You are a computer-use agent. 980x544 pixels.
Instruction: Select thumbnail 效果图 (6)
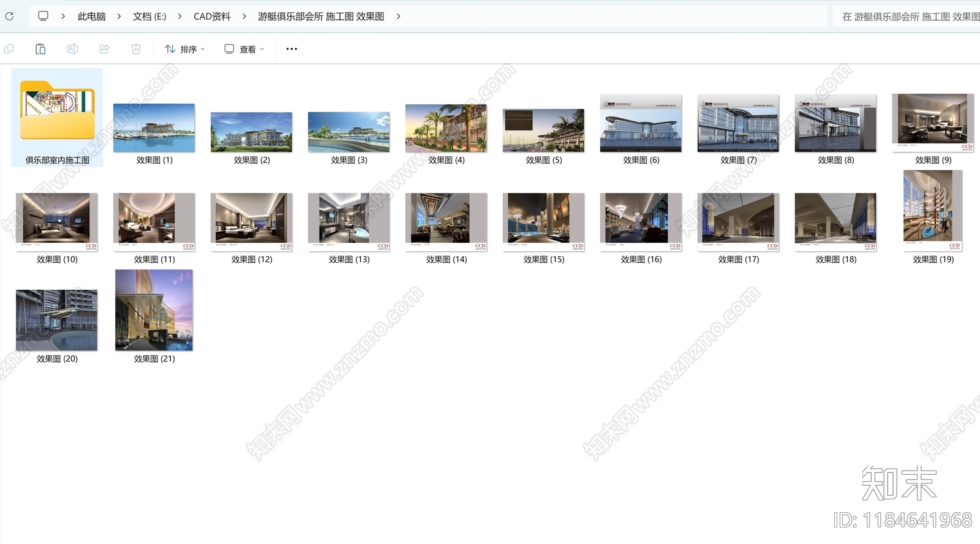point(641,123)
